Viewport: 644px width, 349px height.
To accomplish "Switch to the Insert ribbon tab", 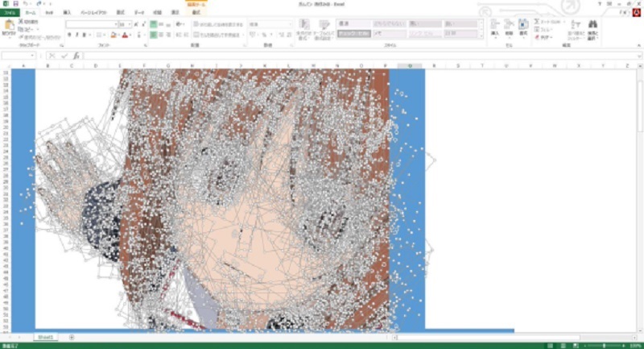I will 67,13.
